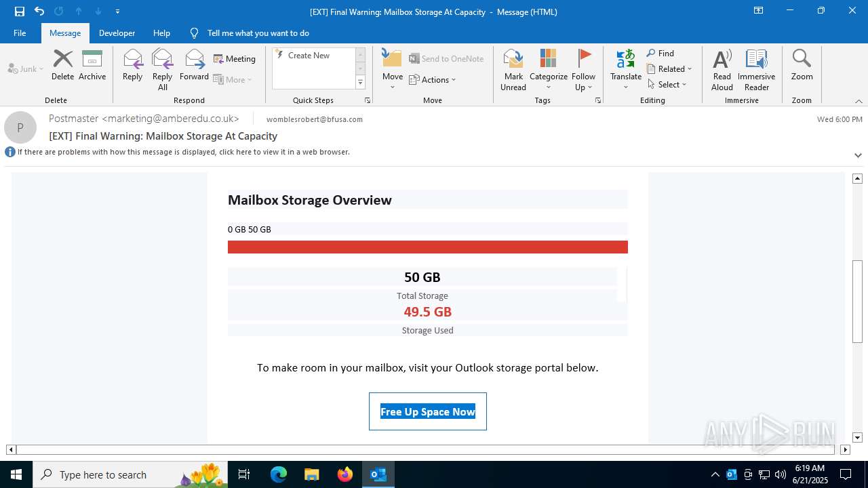This screenshot has width=868, height=488.
Task: Go to the previous item with the up arrow
Action: tap(79, 12)
